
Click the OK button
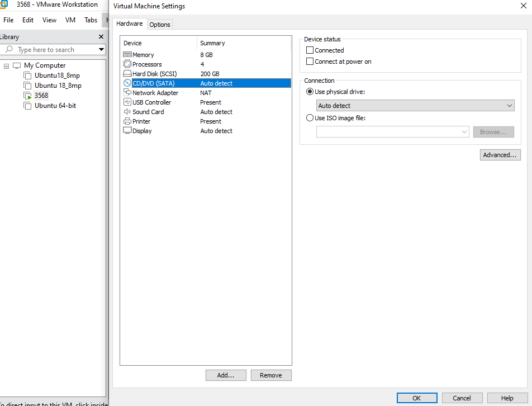417,398
